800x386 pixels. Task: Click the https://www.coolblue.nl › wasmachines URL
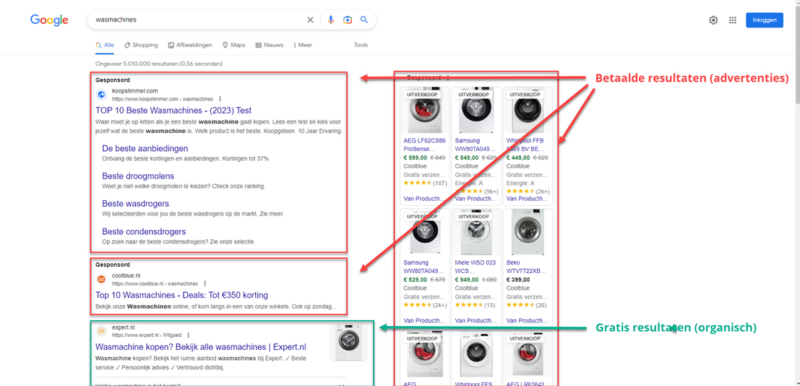[x=155, y=284]
